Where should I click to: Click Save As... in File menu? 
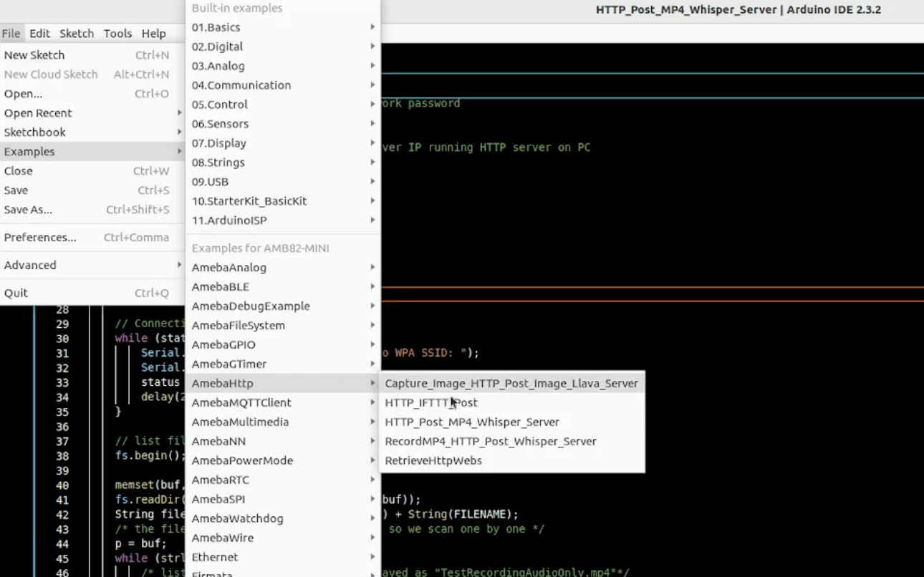pos(28,210)
